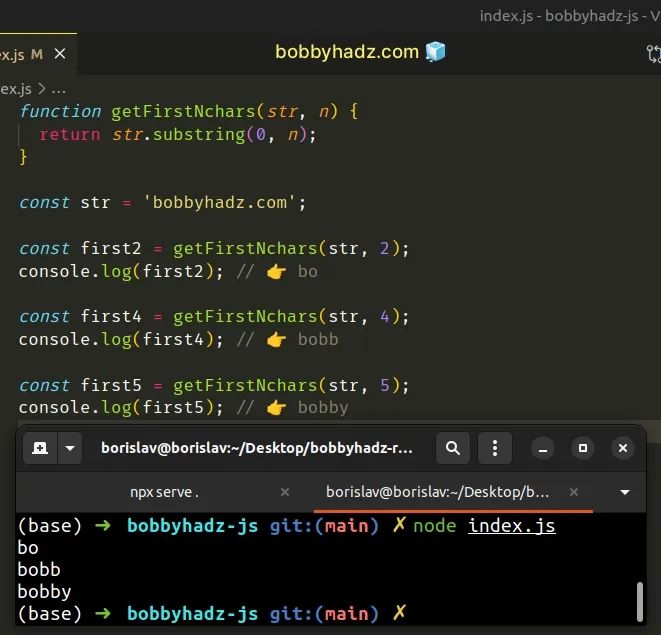The width and height of the screenshot is (661, 635).
Task: Close the borislav@borislav terminal tab
Action: coord(574,492)
